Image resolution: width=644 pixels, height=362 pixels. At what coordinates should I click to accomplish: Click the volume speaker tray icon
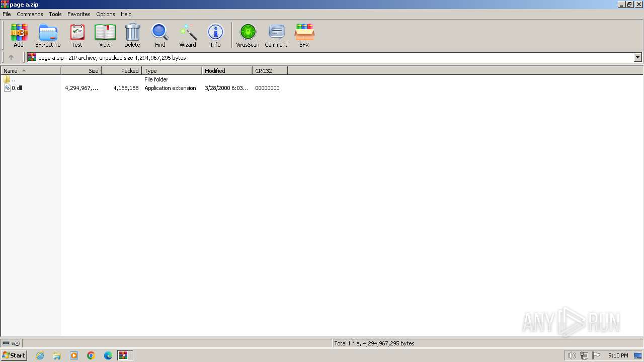pyautogui.click(x=572, y=355)
